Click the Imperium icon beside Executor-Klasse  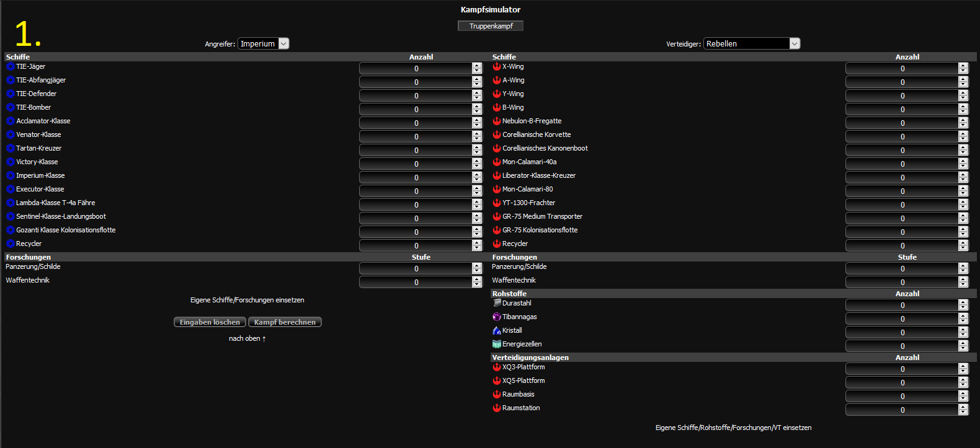point(10,189)
